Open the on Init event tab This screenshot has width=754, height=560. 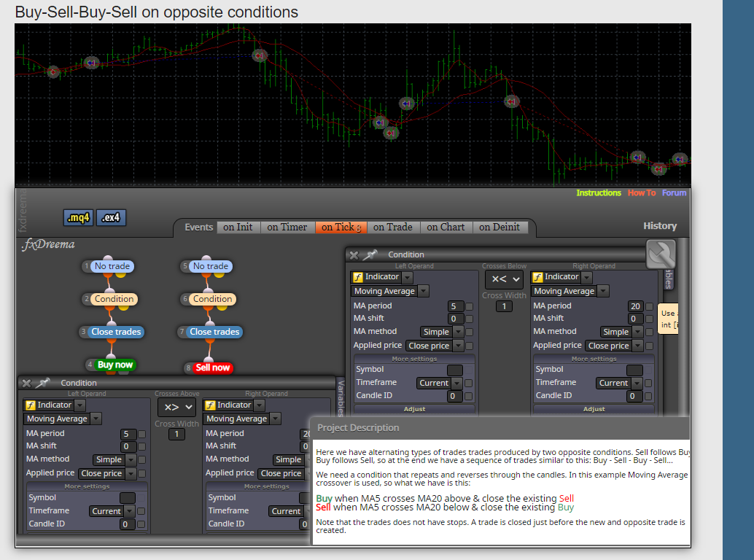[x=238, y=227]
